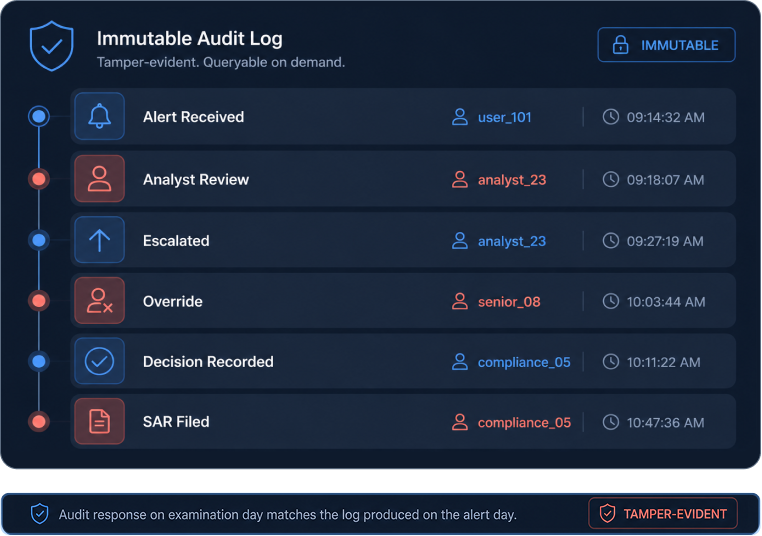The width and height of the screenshot is (762, 536).
Task: Click the Decision Recorded label
Action: pos(208,362)
